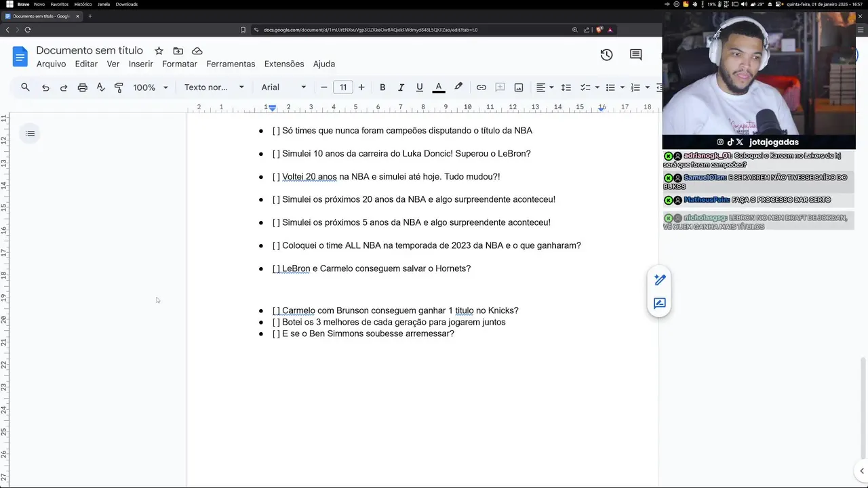Open the Brave Shields icon
This screenshot has height=488, width=868.
(599, 30)
